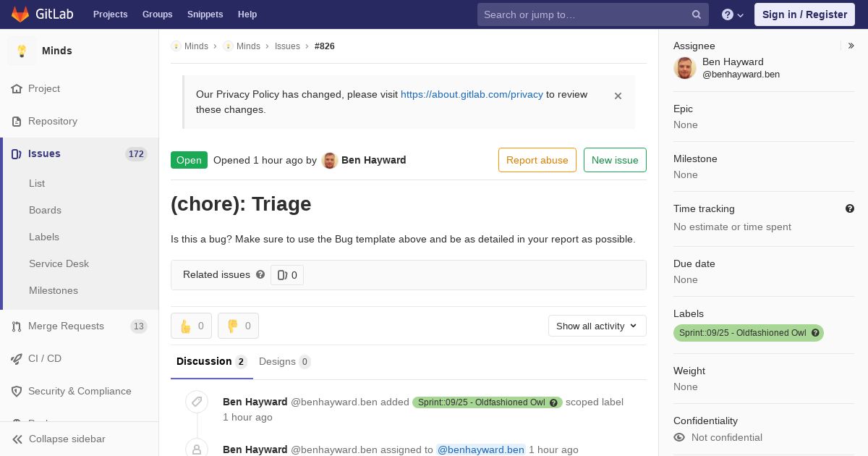
Task: Give a thumbs down reaction
Action: 238,326
